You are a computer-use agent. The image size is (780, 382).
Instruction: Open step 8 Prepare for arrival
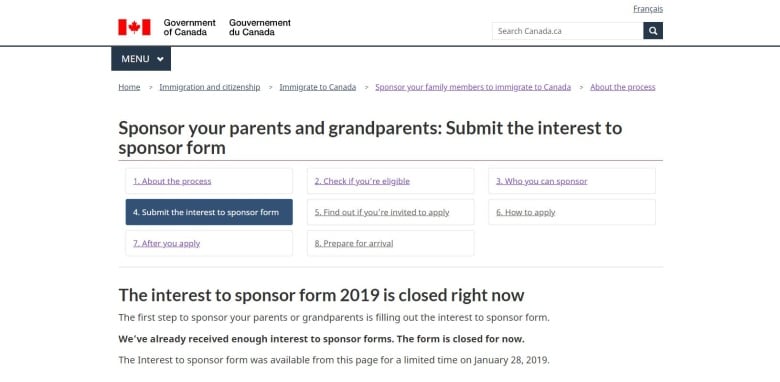click(x=390, y=243)
